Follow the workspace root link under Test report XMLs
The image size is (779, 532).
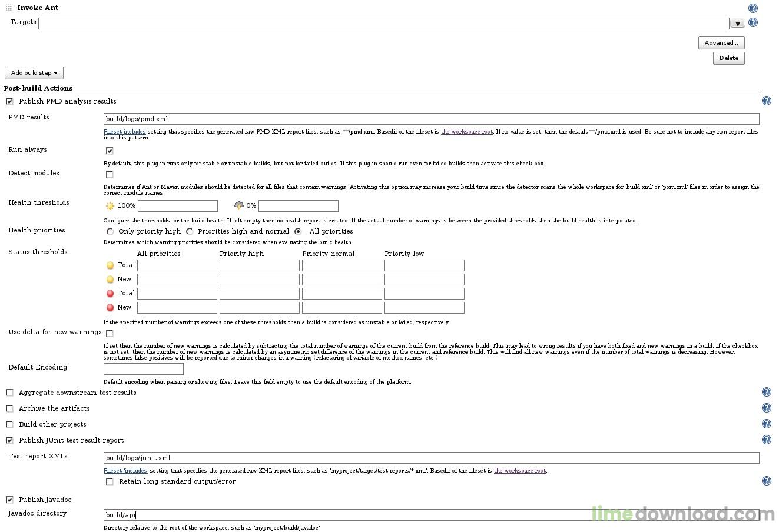tap(520, 471)
